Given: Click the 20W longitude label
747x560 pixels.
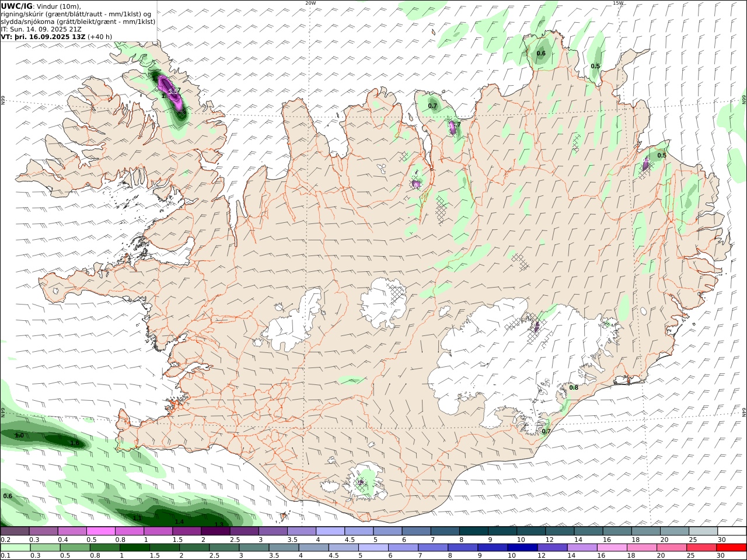Looking at the screenshot, I should pos(310,3).
